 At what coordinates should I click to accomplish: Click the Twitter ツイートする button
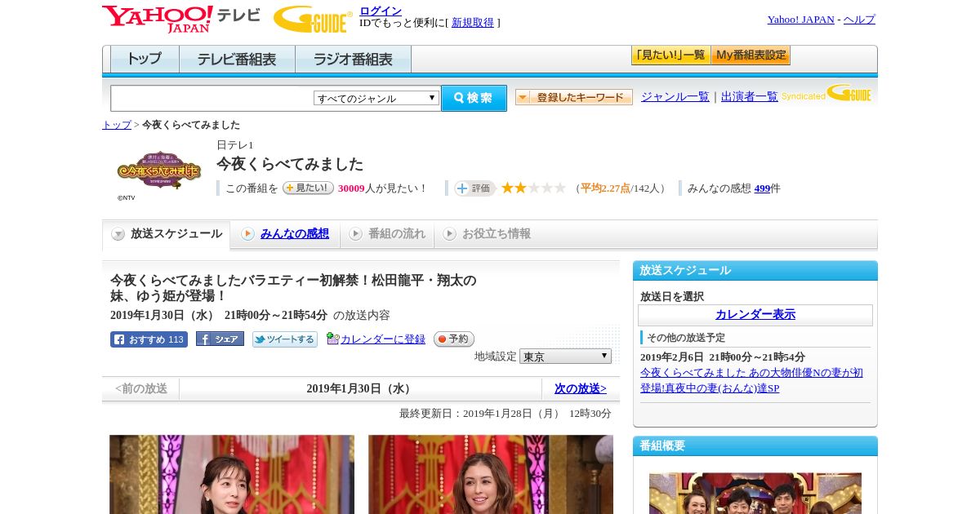[285, 339]
